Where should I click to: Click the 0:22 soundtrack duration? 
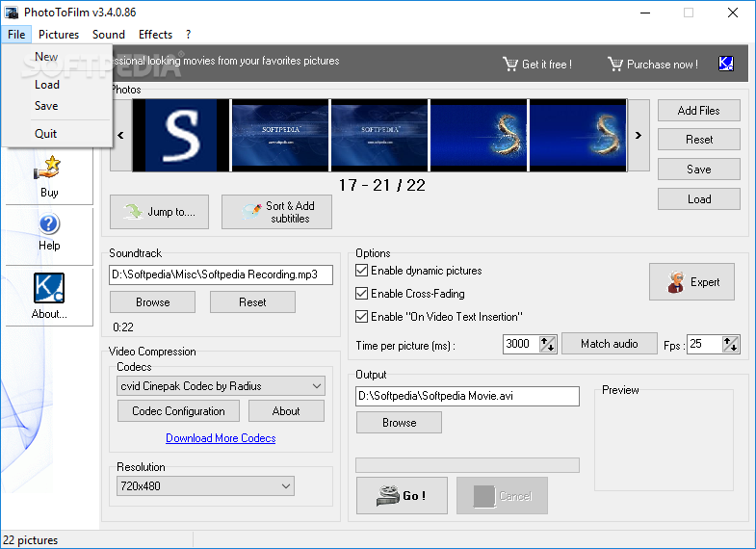[x=123, y=327]
